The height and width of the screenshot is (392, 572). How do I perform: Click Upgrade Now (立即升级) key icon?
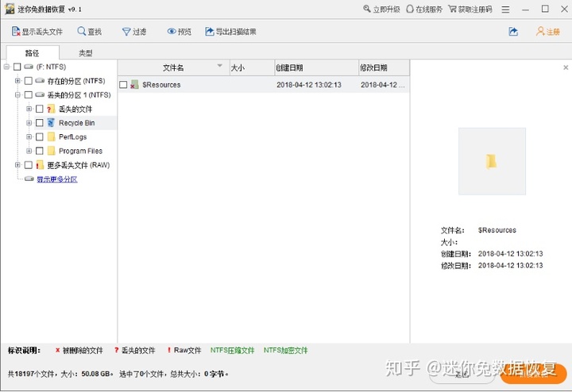click(x=367, y=9)
